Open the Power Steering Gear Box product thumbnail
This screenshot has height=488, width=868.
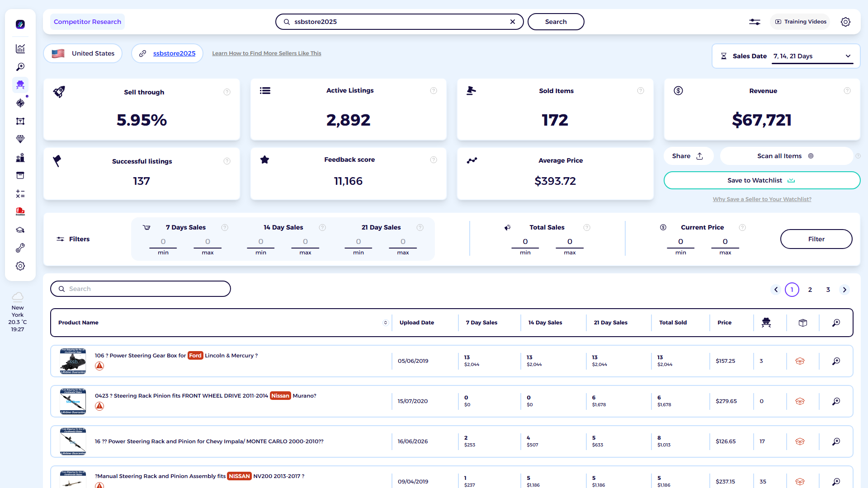pyautogui.click(x=73, y=361)
